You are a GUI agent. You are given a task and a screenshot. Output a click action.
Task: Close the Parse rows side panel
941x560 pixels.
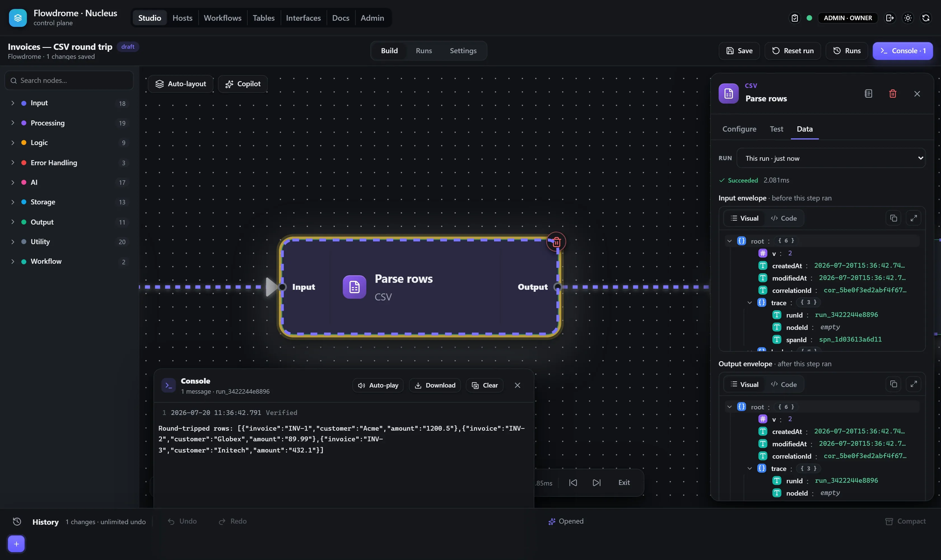[917, 94]
